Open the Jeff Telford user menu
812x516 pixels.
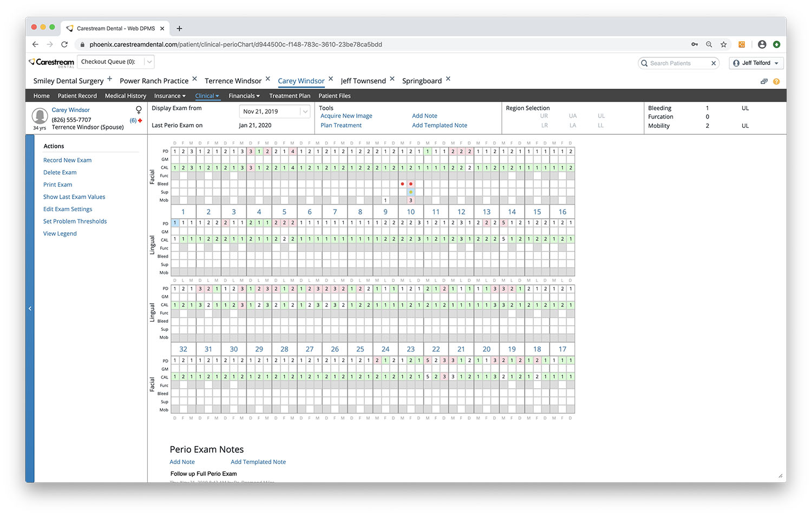pos(756,63)
